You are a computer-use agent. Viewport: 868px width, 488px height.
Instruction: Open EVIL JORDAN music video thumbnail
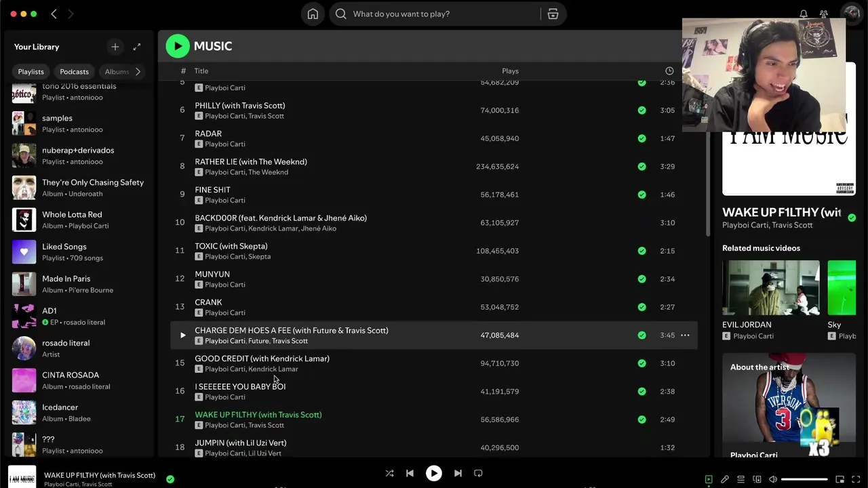tap(770, 287)
